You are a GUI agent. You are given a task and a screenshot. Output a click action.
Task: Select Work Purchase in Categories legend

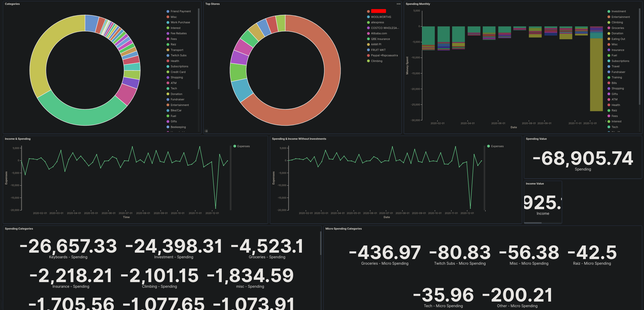tap(180, 23)
